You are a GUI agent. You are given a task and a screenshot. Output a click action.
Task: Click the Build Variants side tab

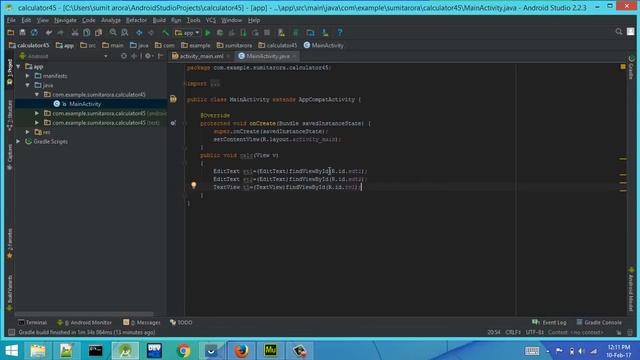[x=10, y=293]
